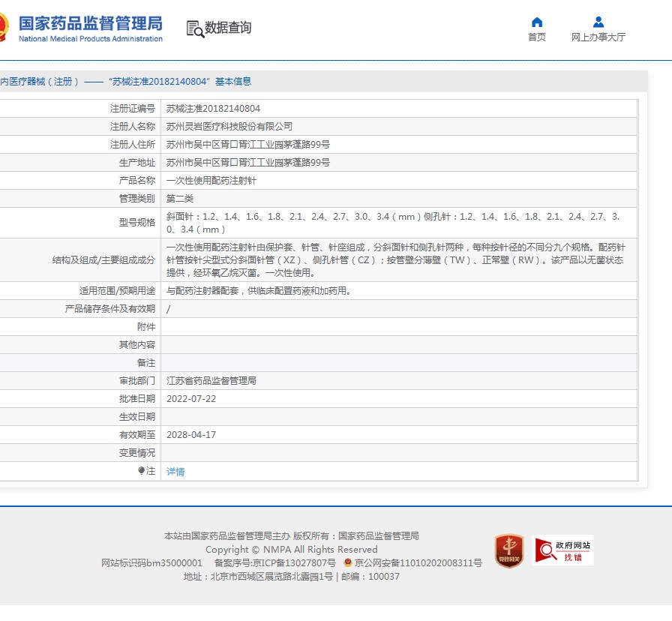
Task: Click the police badge icon beside 京公网安备
Action: [x=348, y=562]
